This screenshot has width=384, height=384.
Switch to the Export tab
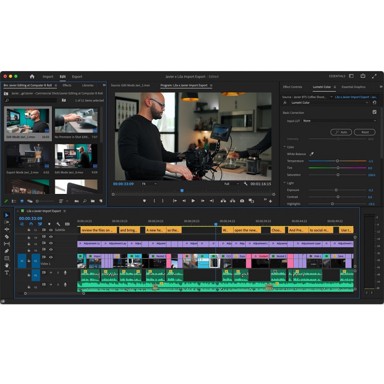(77, 77)
